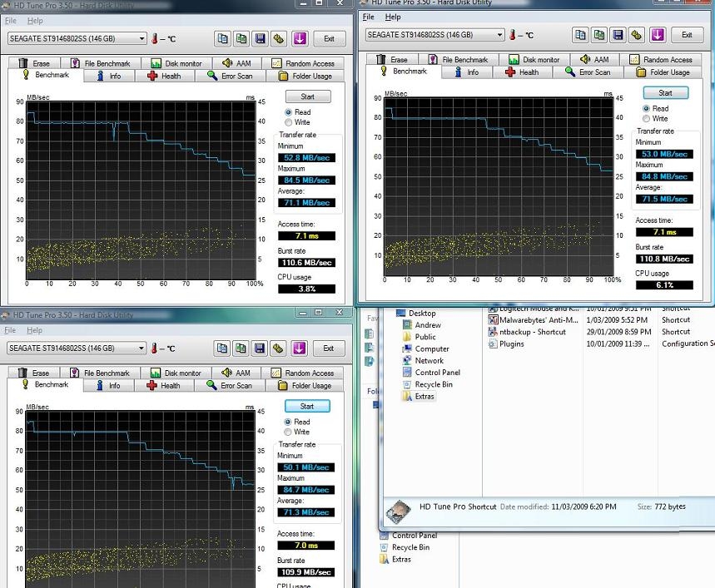Open Erase tab in top-left HD Tune window
Viewport: 715px width, 588px height.
point(34,63)
